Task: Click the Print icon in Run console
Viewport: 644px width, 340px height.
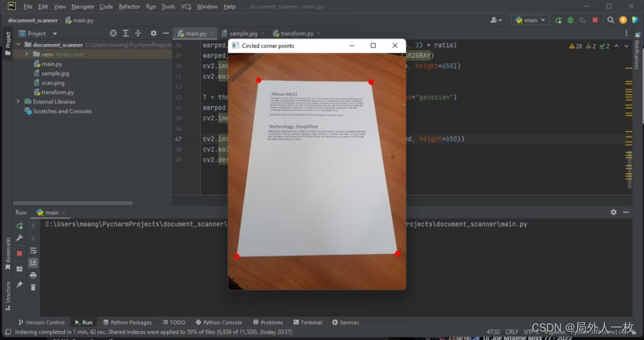Action: click(33, 275)
